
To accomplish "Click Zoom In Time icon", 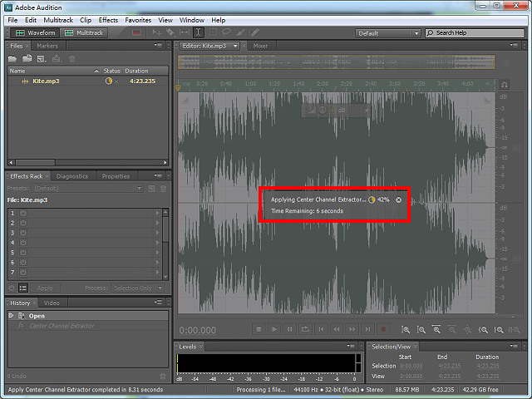I will (x=436, y=329).
